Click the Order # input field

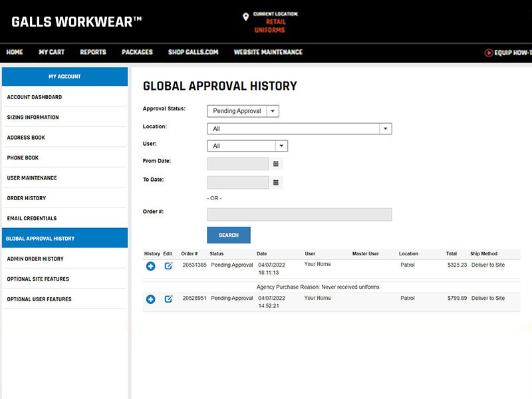point(299,214)
